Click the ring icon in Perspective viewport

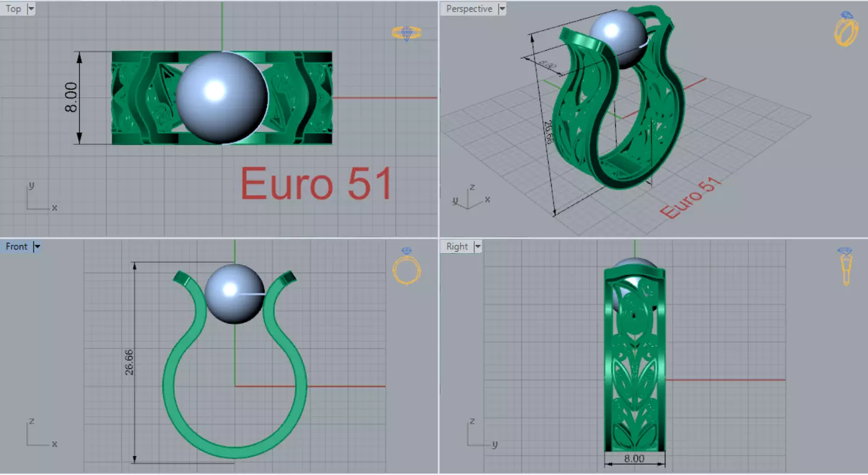[x=846, y=28]
